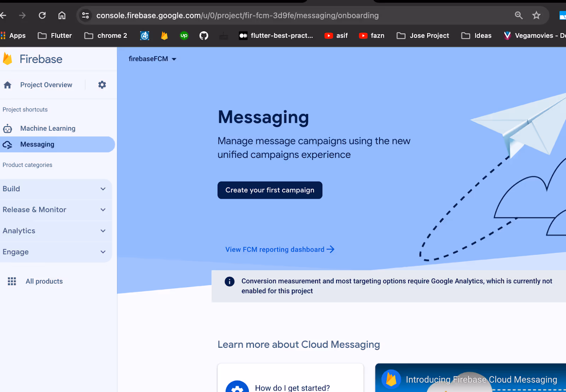
Task: Open the Ideas bookmarks folder
Action: [x=476, y=35]
